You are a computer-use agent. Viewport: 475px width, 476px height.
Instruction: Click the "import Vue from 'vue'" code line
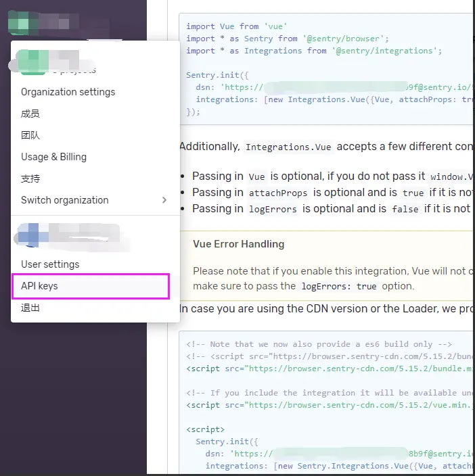click(x=236, y=26)
